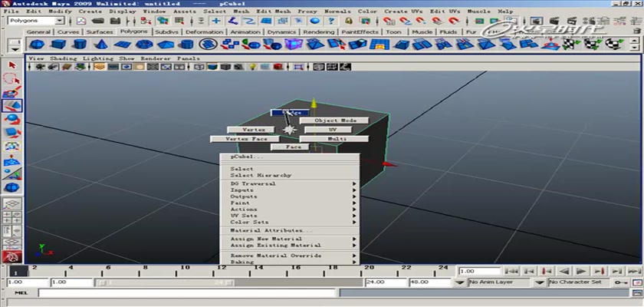Expand the UV Sets submenu
The width and height of the screenshot is (644, 307).
coord(290,216)
